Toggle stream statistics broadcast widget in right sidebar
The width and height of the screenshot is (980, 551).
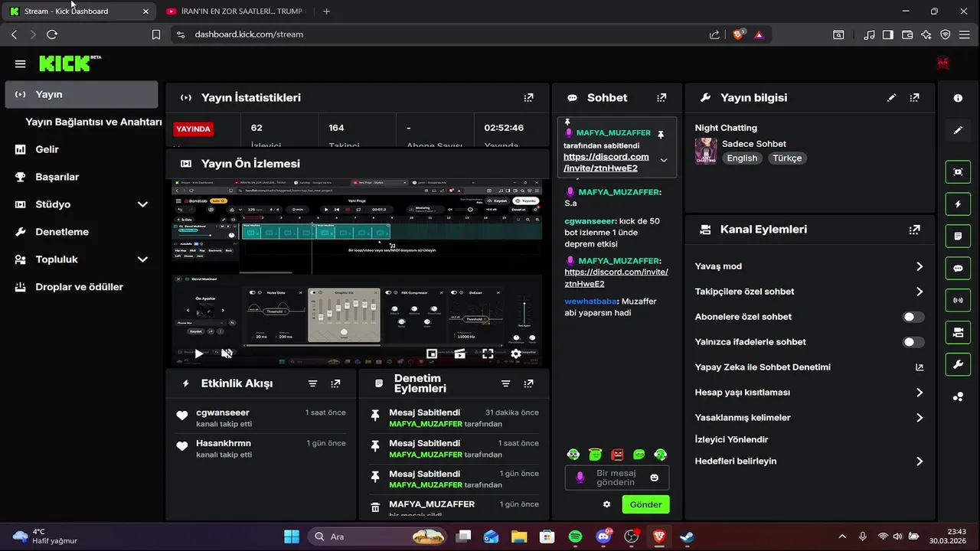[x=958, y=300]
